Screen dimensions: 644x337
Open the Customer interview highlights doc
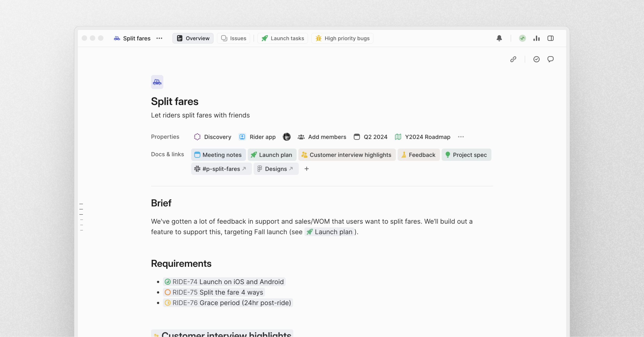347,154
